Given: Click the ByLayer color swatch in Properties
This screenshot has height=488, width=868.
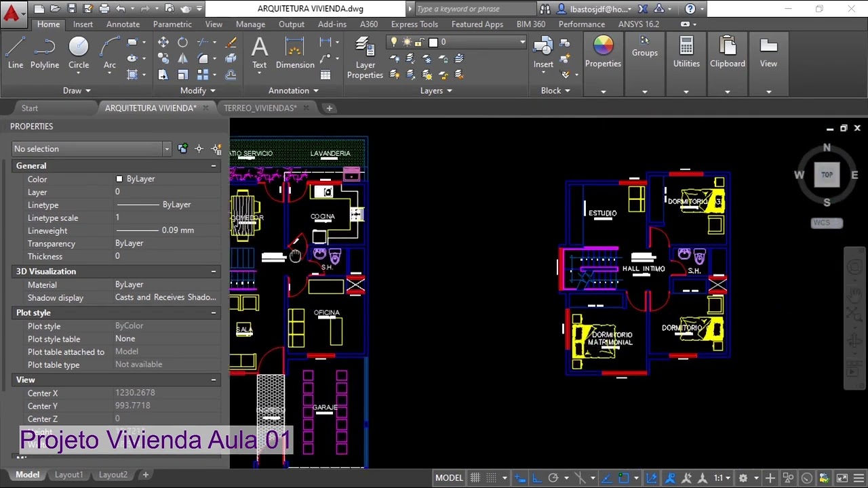Looking at the screenshot, I should (119, 179).
